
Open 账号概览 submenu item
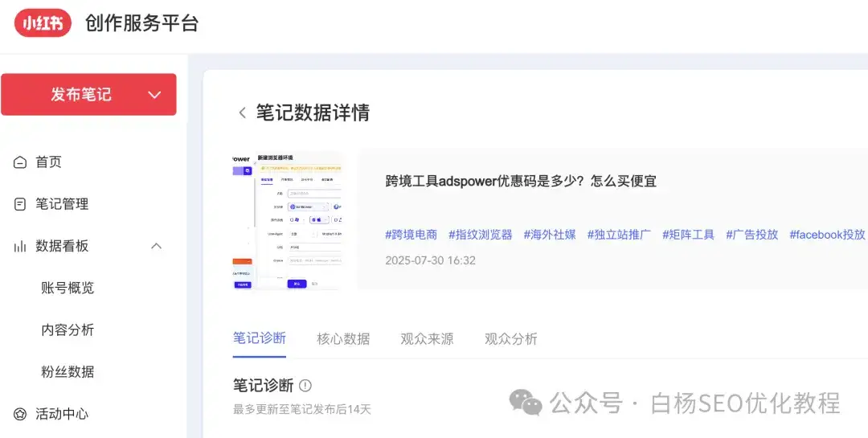click(68, 288)
